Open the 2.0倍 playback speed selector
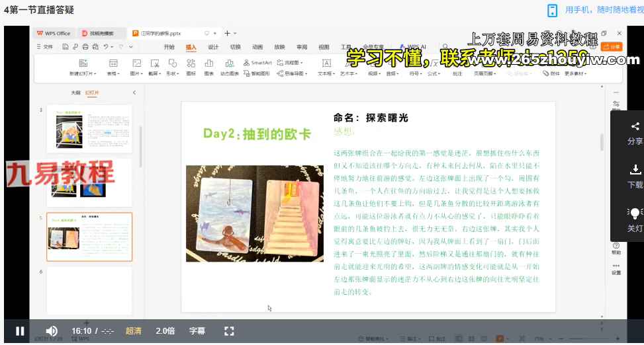644x345 pixels. point(165,331)
